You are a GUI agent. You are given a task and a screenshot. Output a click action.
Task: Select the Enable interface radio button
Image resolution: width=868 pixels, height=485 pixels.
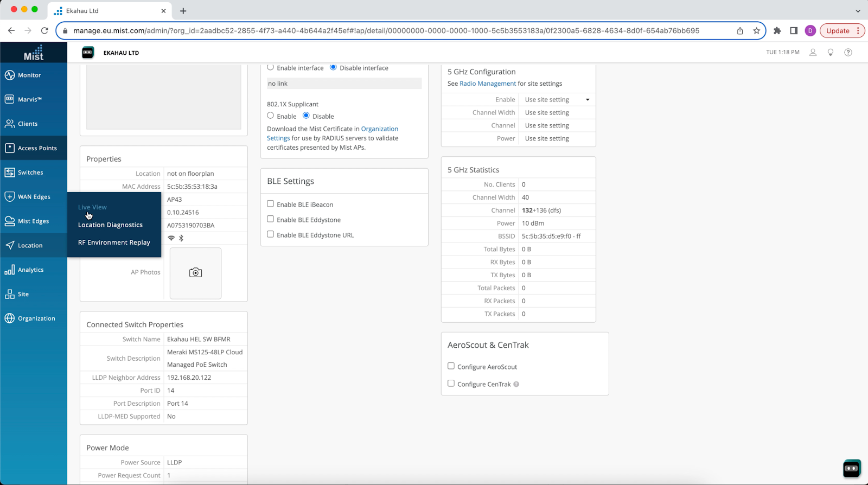(270, 68)
